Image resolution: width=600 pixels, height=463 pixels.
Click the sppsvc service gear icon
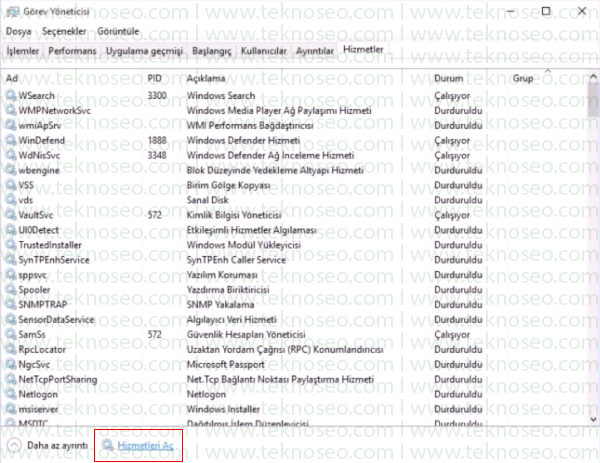[11, 274]
